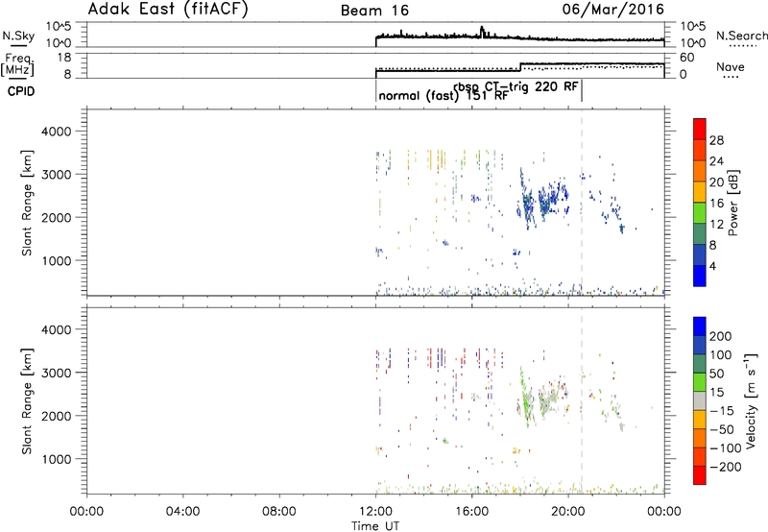
Task: Pick the gray Velocity swatch between -15 and 15
Action: coord(700,400)
